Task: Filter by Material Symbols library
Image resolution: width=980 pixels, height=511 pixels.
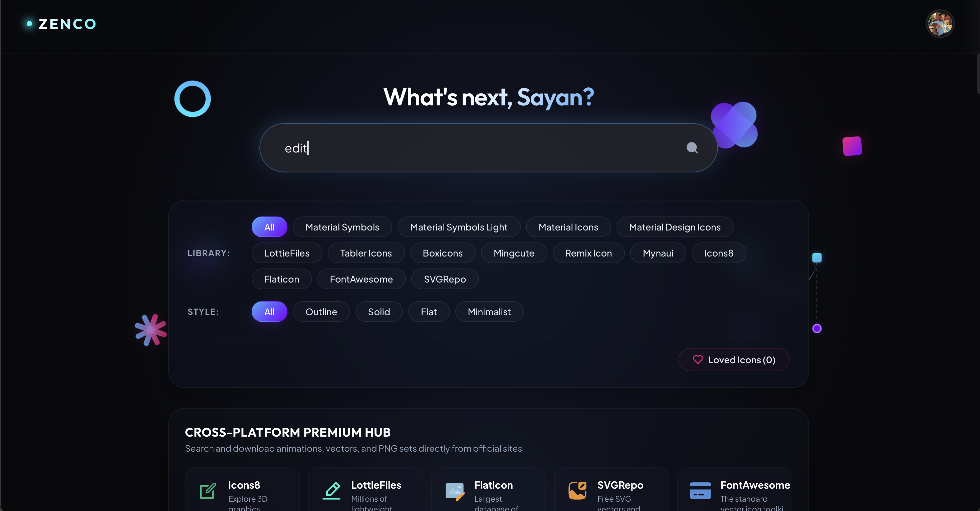Action: click(x=342, y=227)
